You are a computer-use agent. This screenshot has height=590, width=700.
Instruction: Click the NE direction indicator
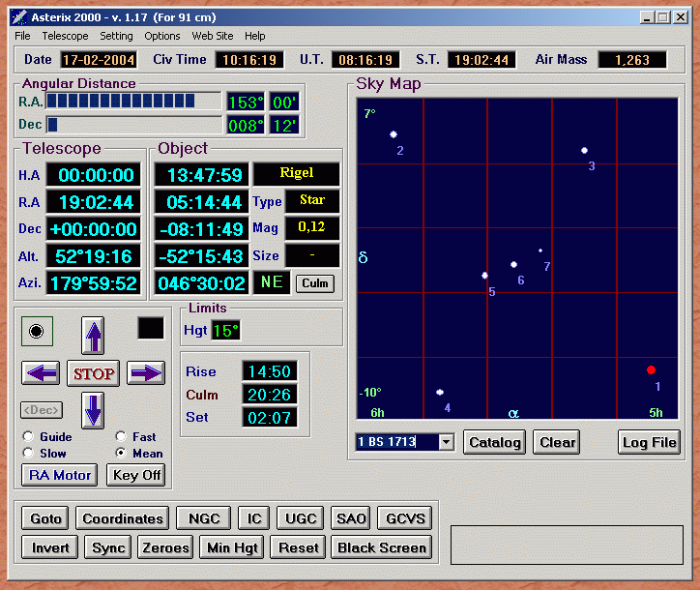tap(272, 282)
